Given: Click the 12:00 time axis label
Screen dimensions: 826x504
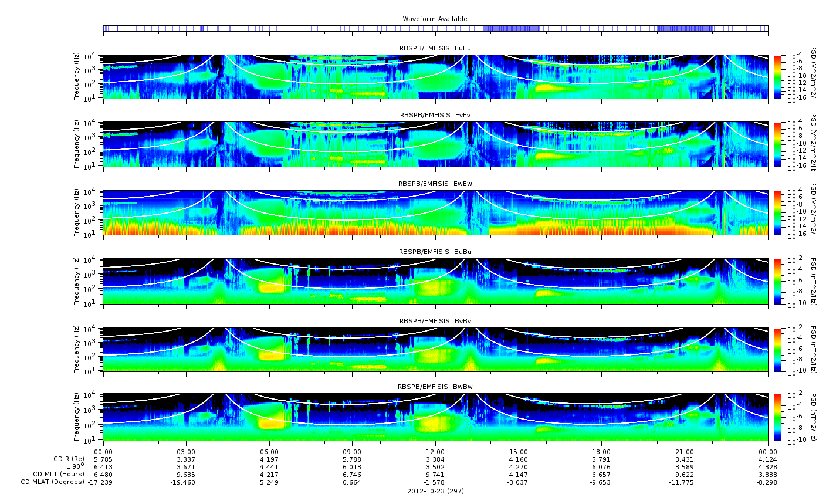Looking at the screenshot, I should 435,452.
